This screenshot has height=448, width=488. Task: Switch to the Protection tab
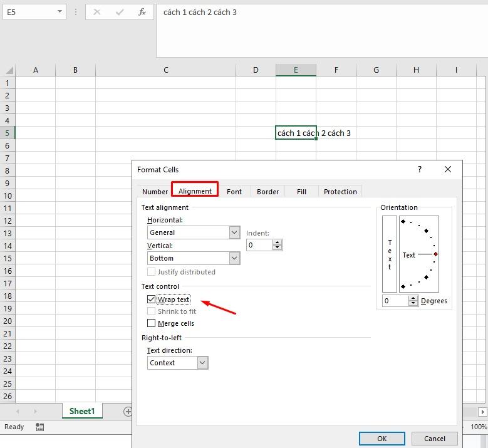(340, 192)
